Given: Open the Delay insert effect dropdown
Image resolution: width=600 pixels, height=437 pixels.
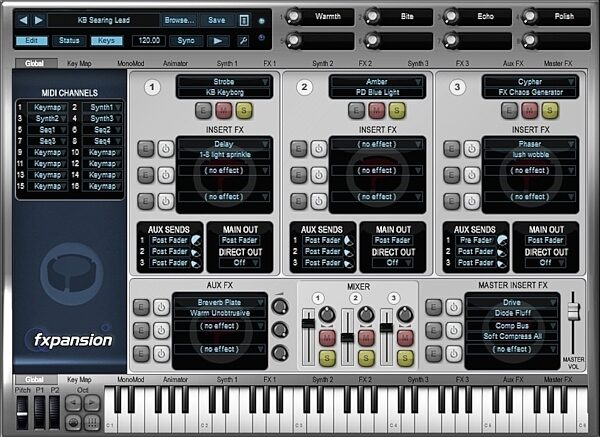Looking at the screenshot, I should pos(224,144).
